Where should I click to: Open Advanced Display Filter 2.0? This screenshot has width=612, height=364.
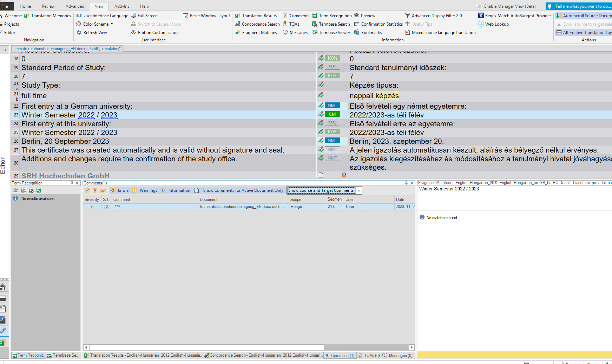click(x=433, y=16)
